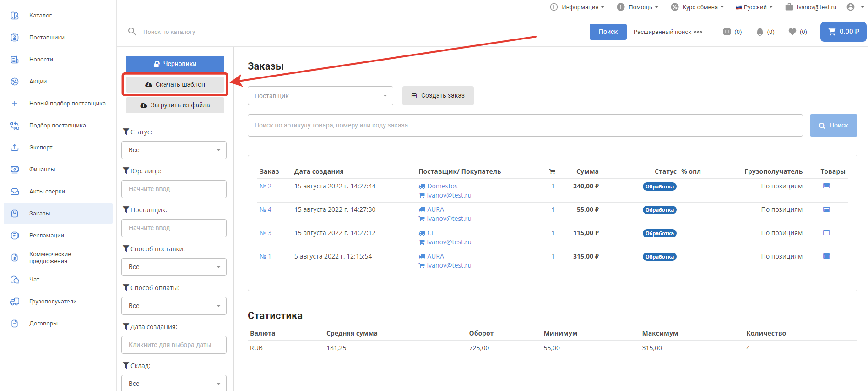Viewport: 868px width, 391px height.
Task: Open the Курс обмена menu
Action: [697, 7]
